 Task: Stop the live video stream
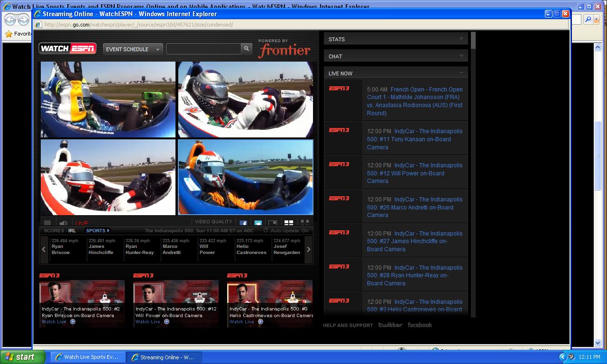point(47,223)
